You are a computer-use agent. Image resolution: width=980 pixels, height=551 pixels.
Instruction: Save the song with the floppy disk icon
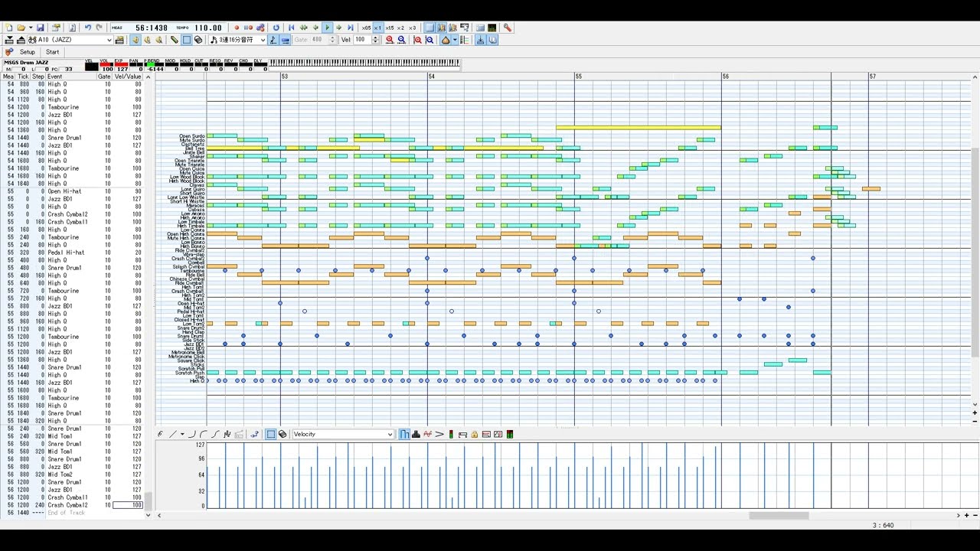pos(41,28)
